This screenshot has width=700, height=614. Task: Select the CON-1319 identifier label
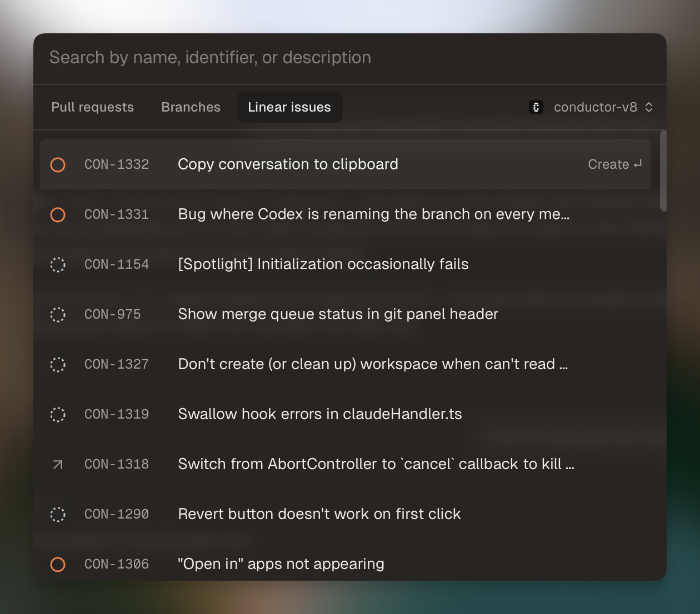117,414
